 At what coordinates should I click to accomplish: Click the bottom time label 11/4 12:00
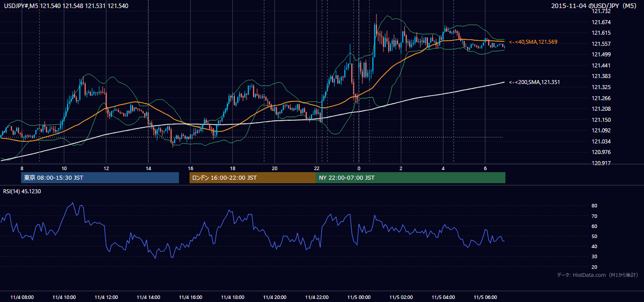pyautogui.click(x=106, y=297)
